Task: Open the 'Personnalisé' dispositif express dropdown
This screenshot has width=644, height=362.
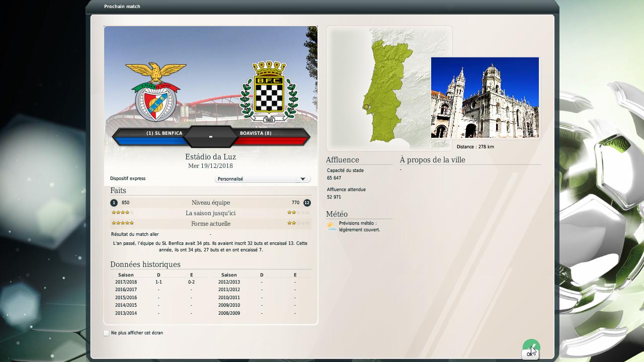Action: (263, 179)
